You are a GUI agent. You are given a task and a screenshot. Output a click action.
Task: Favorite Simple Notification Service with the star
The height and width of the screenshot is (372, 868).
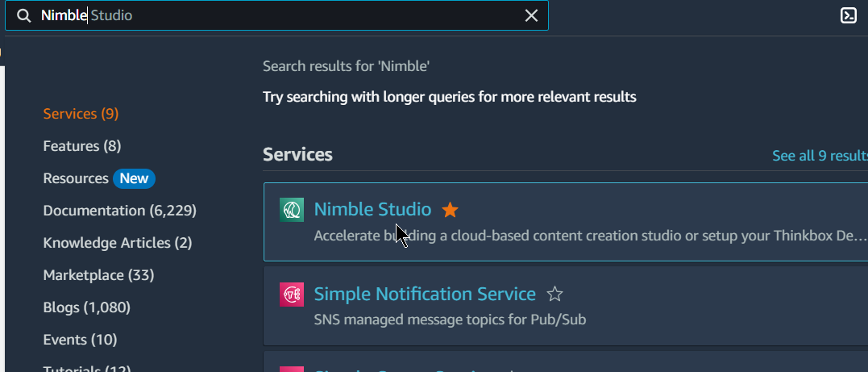pos(554,294)
